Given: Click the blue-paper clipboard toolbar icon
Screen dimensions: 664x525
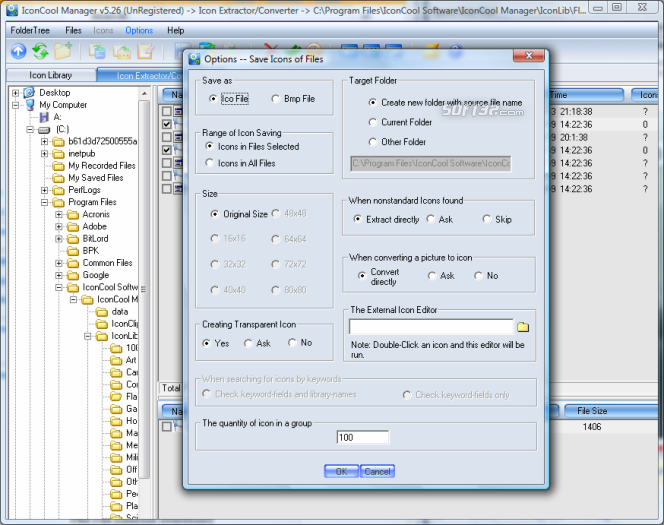Looking at the screenshot, I should (97, 51).
